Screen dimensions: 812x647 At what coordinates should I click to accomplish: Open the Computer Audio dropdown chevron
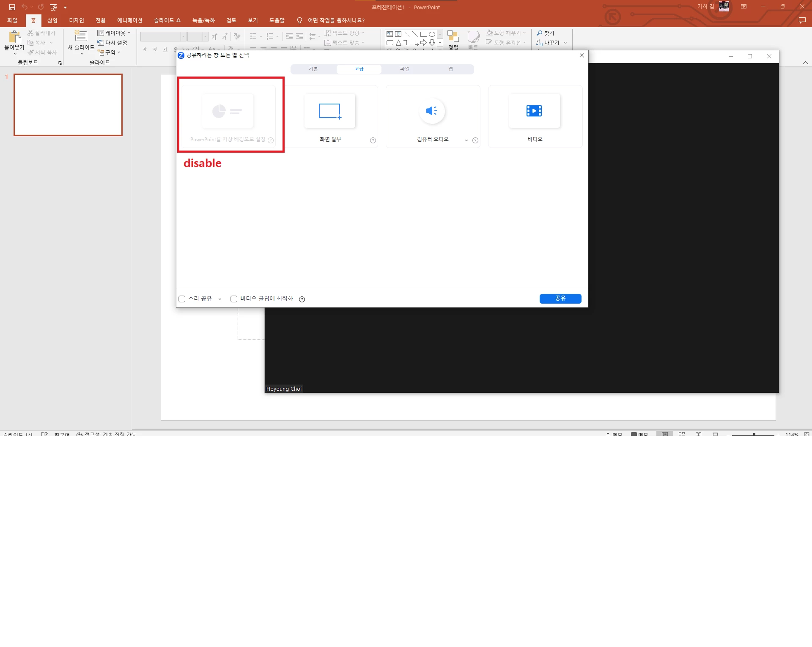pos(466,140)
